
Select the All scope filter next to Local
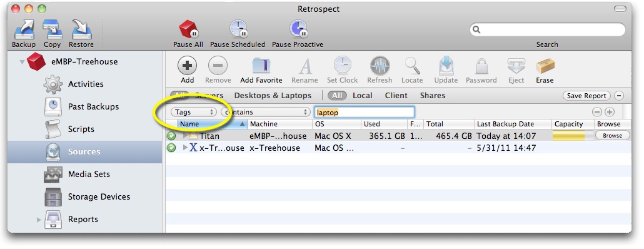click(337, 96)
